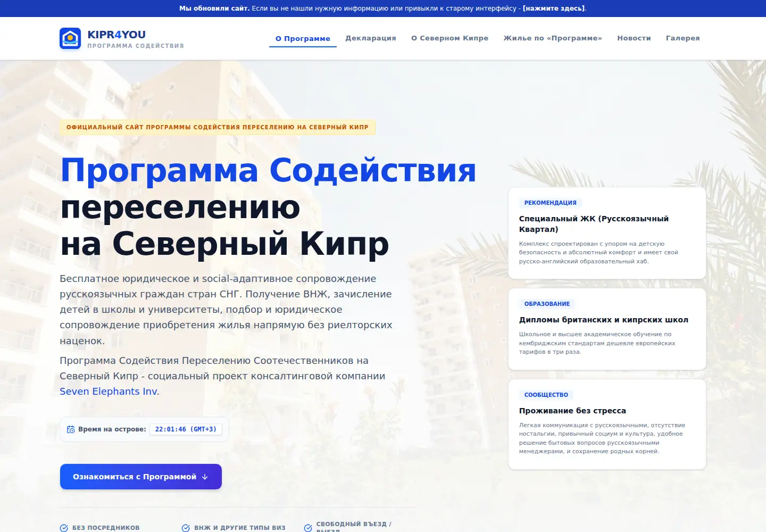Click the СООБЩЕСТВО tag label
766x532 pixels.
(x=546, y=395)
